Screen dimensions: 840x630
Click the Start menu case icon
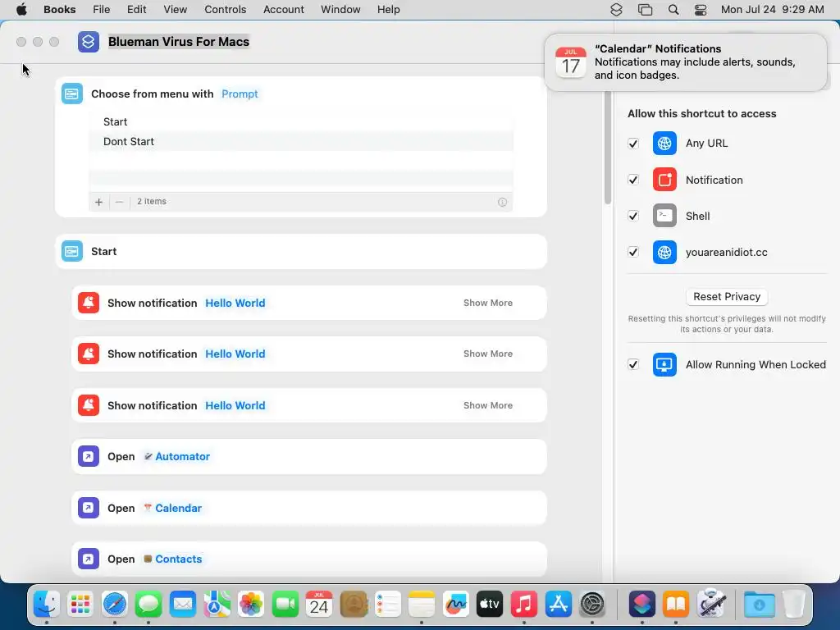point(72,251)
